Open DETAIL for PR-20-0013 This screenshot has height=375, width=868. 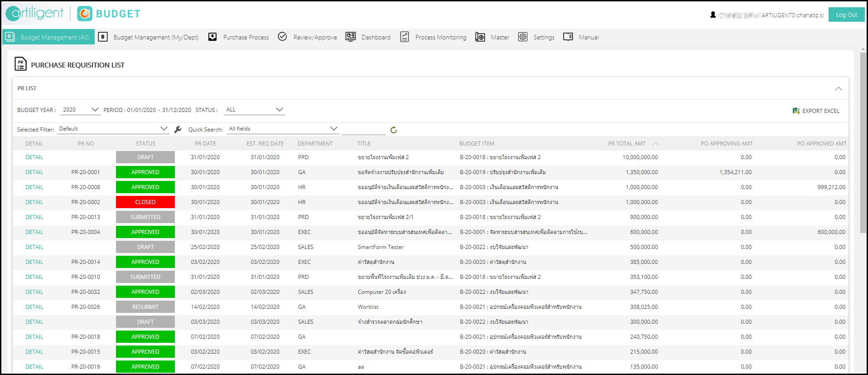click(x=34, y=217)
